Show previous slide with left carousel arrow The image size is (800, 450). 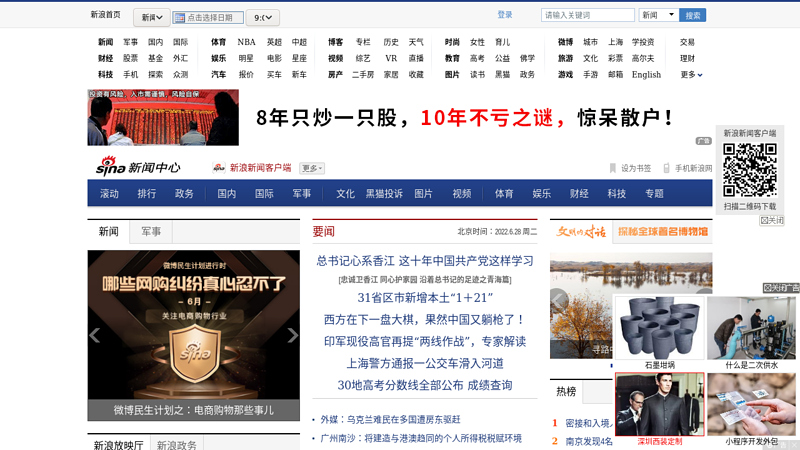94,335
